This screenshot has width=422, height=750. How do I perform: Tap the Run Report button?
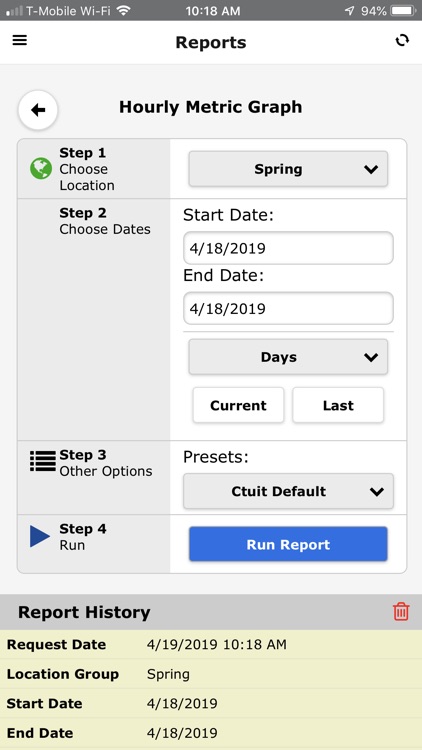288,544
